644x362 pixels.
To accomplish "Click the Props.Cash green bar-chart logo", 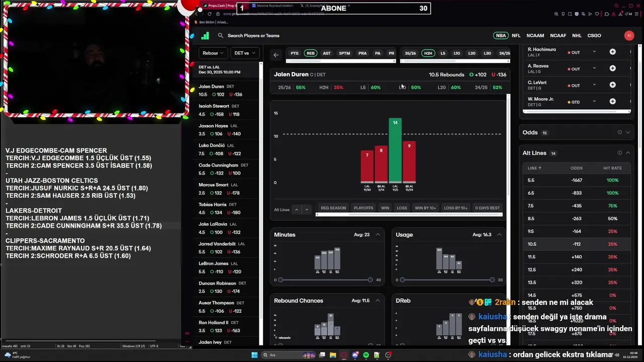I will pyautogui.click(x=205, y=36).
